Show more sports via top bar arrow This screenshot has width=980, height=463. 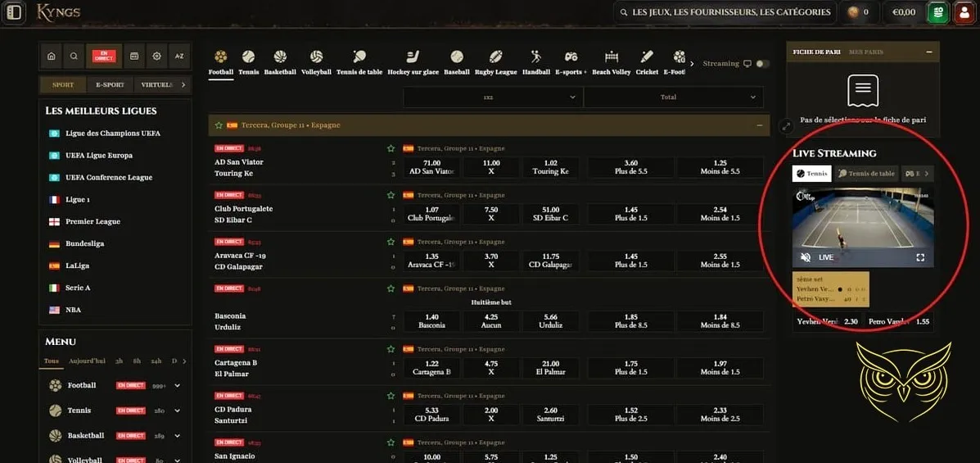click(x=692, y=64)
